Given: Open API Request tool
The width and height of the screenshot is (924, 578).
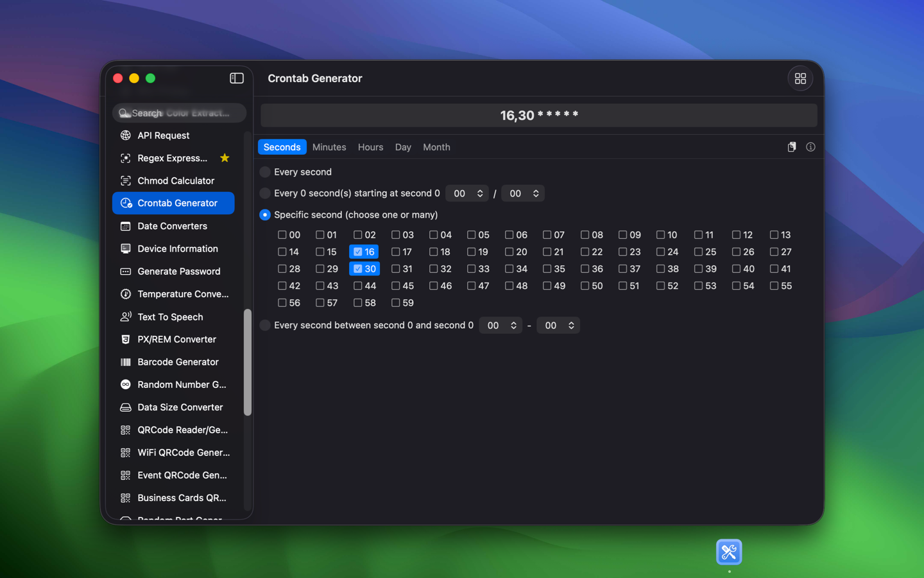Looking at the screenshot, I should (x=173, y=136).
